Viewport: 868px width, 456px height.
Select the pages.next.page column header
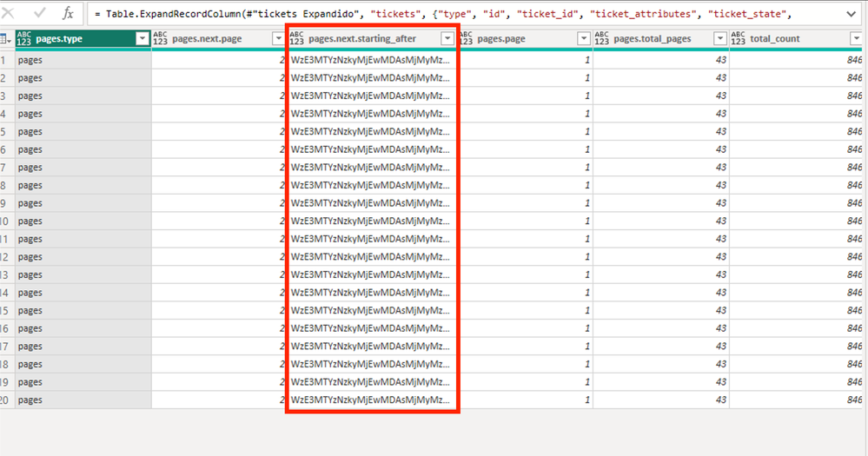[219, 39]
